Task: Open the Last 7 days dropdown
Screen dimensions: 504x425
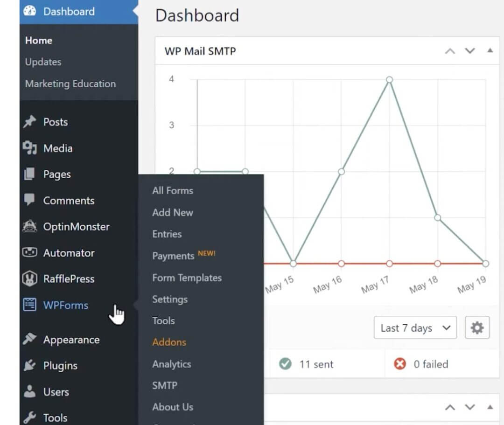Action: (x=415, y=328)
